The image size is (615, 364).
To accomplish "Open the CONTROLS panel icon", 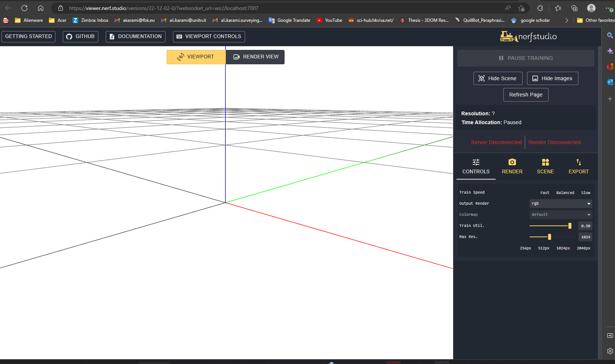I will pyautogui.click(x=476, y=162).
